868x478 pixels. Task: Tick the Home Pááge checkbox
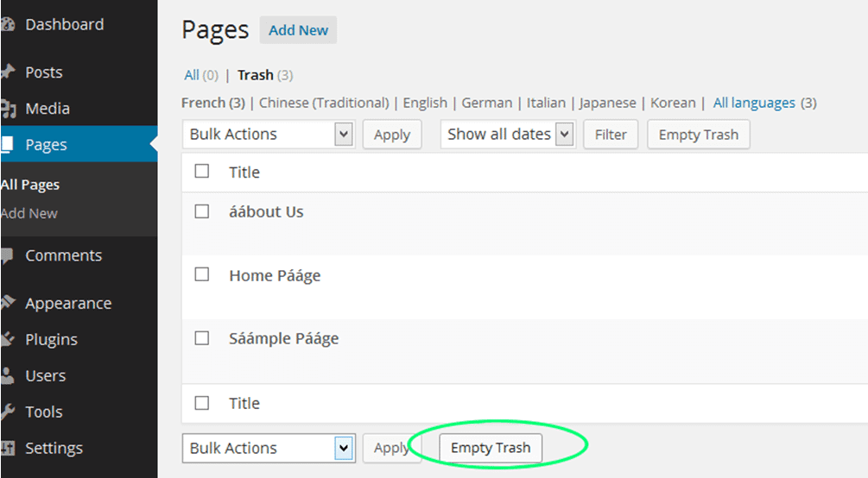202,274
